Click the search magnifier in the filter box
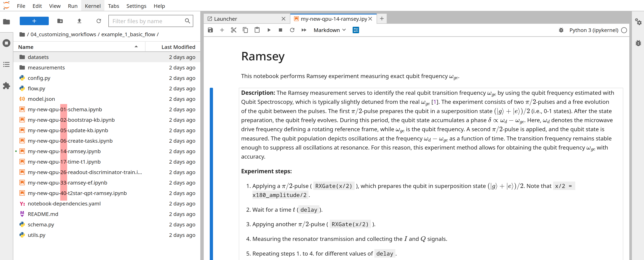 (x=187, y=21)
